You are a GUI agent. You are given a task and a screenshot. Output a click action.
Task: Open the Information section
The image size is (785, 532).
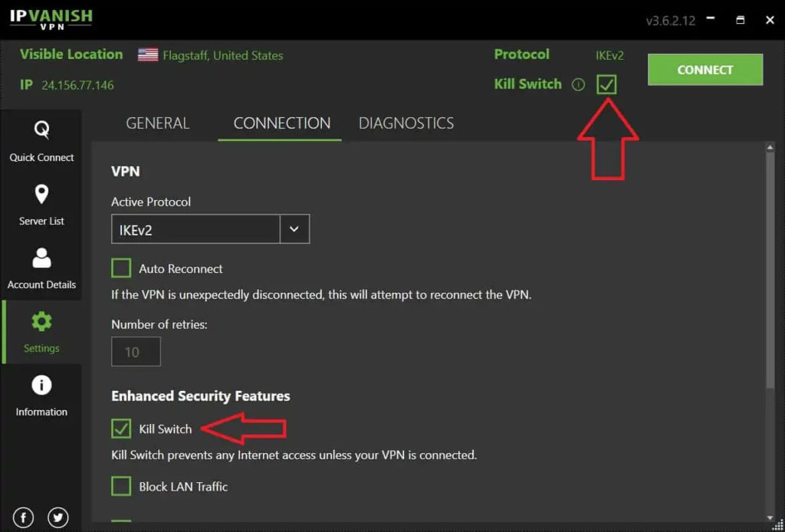click(41, 396)
